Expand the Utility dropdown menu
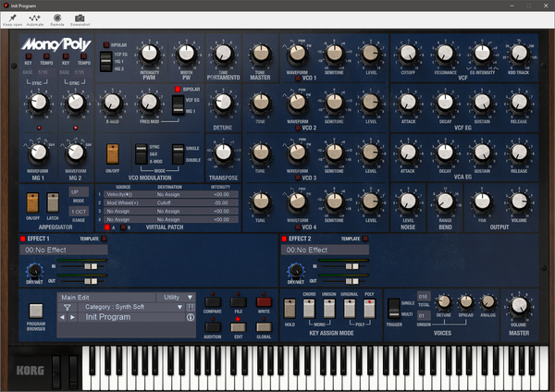555x392 pixels. tap(178, 297)
